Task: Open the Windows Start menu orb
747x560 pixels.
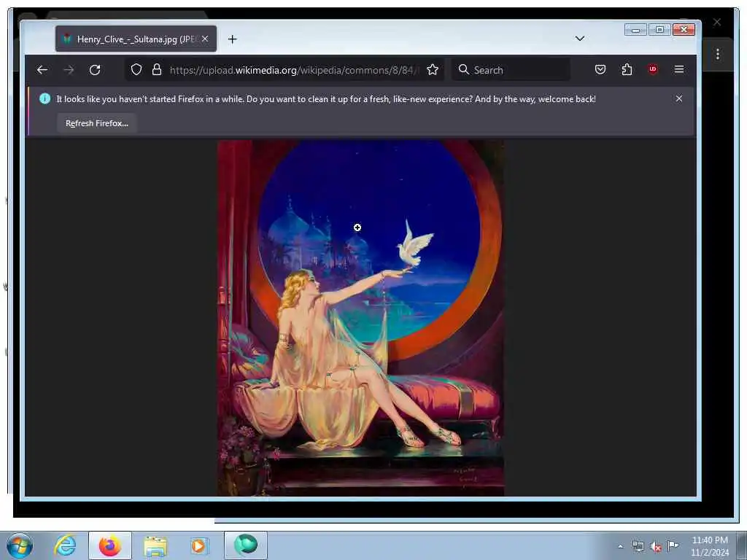Action: [20, 545]
